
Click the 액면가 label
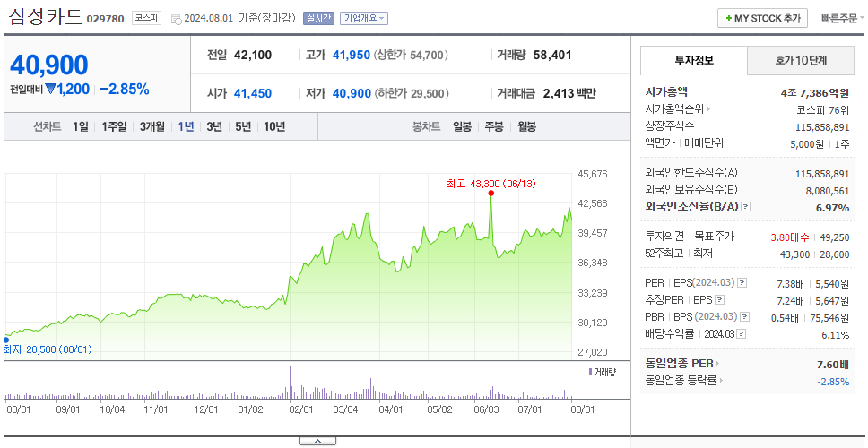660,143
